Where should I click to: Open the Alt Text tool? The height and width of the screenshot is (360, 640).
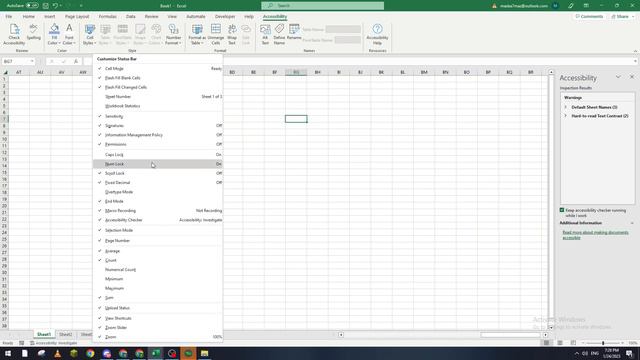click(265, 34)
